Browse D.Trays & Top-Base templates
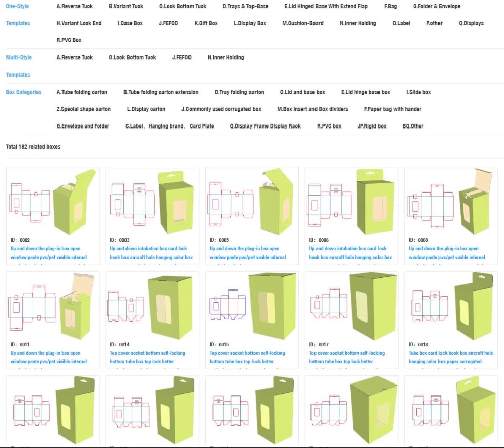 coord(245,6)
